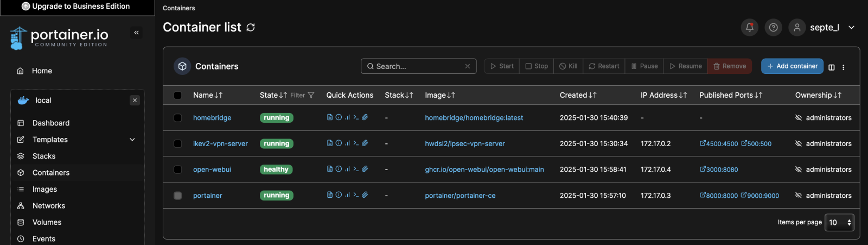Open table column visibility settings icon
This screenshot has width=868, height=245.
[x=832, y=67]
